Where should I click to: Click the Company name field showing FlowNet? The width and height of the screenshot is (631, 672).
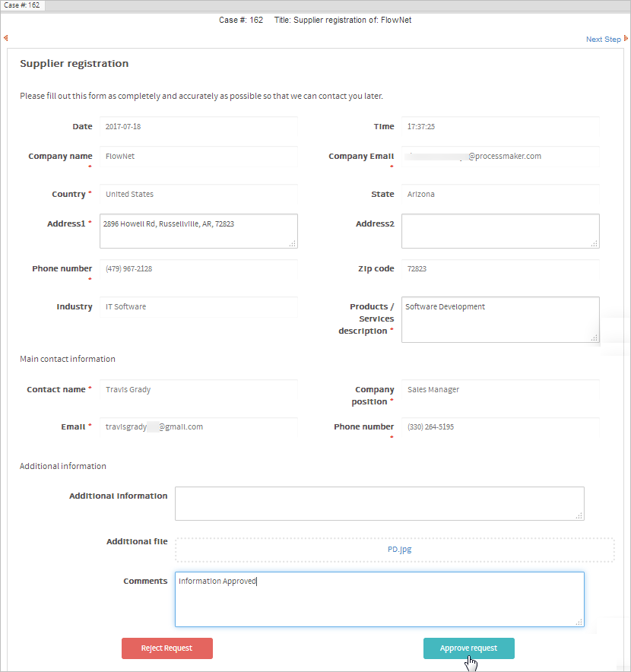pyautogui.click(x=198, y=157)
